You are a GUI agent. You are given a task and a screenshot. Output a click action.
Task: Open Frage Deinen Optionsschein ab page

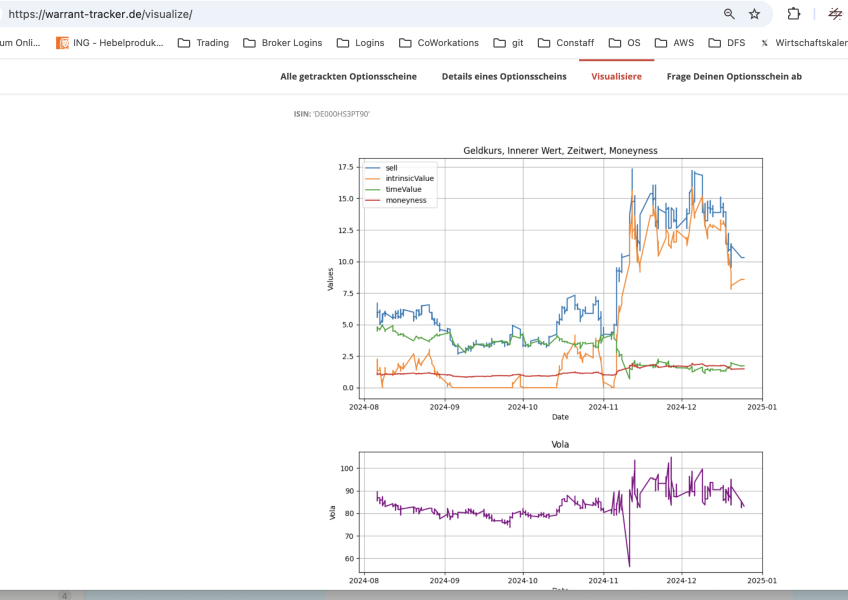(x=734, y=76)
